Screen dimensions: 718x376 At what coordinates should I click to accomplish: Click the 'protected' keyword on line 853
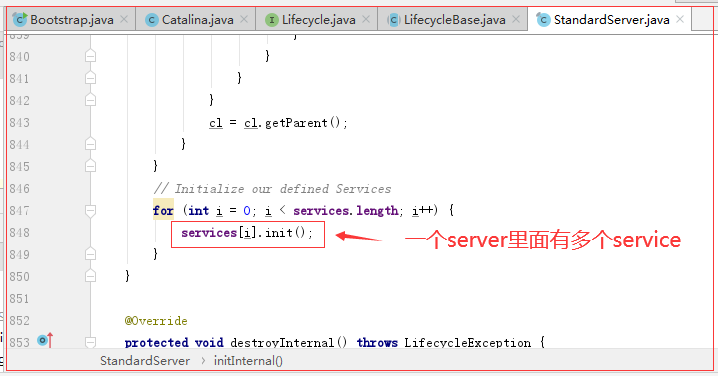coord(157,342)
